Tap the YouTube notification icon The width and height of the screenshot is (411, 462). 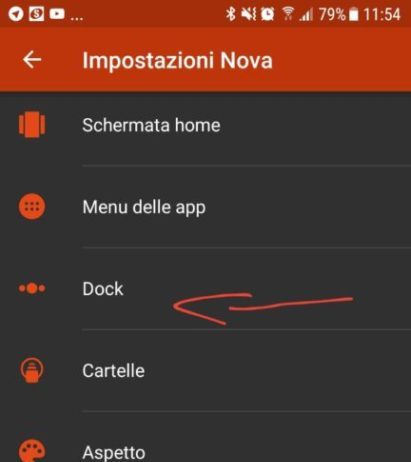57,14
